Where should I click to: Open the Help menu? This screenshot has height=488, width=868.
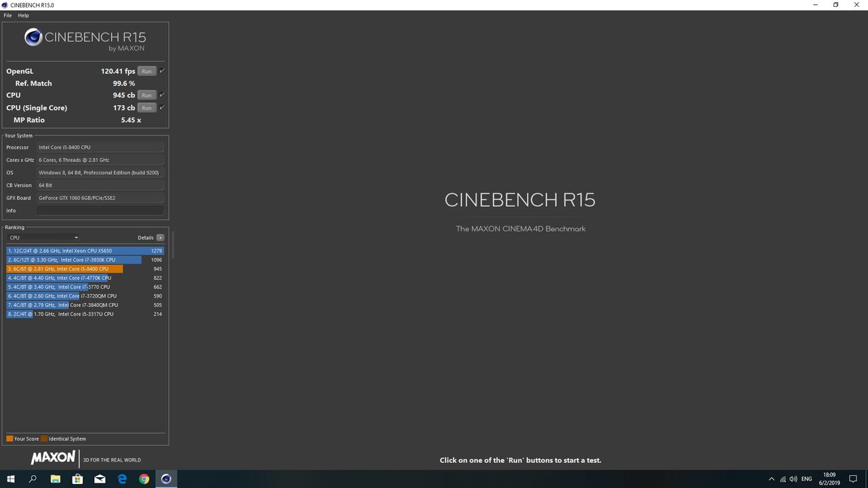23,15
